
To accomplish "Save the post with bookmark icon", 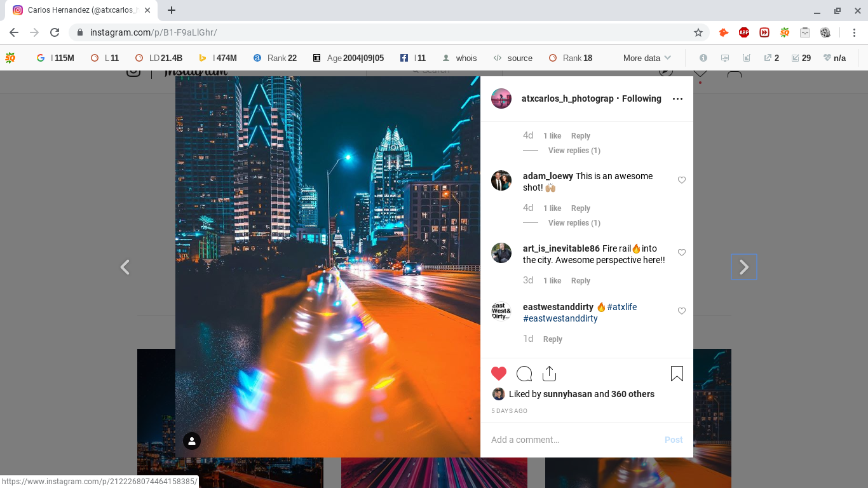I will 677,374.
